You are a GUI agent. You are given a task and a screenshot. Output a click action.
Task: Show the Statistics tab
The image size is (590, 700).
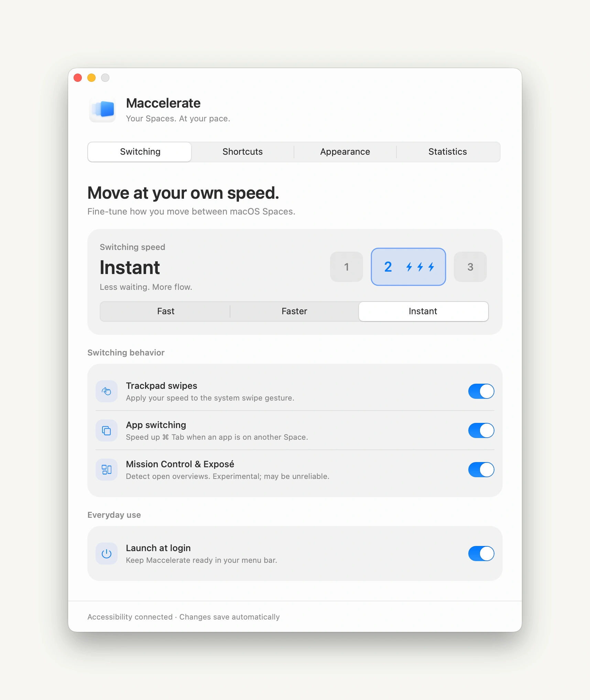pos(448,152)
